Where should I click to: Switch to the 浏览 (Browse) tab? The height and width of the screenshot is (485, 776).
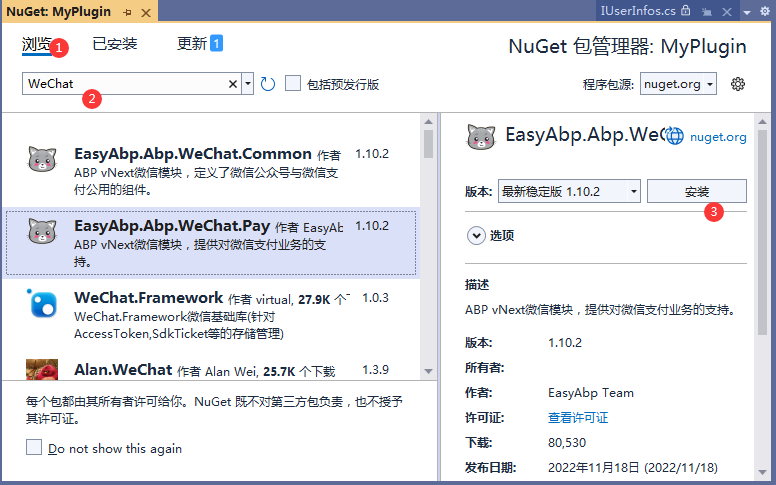[37, 45]
